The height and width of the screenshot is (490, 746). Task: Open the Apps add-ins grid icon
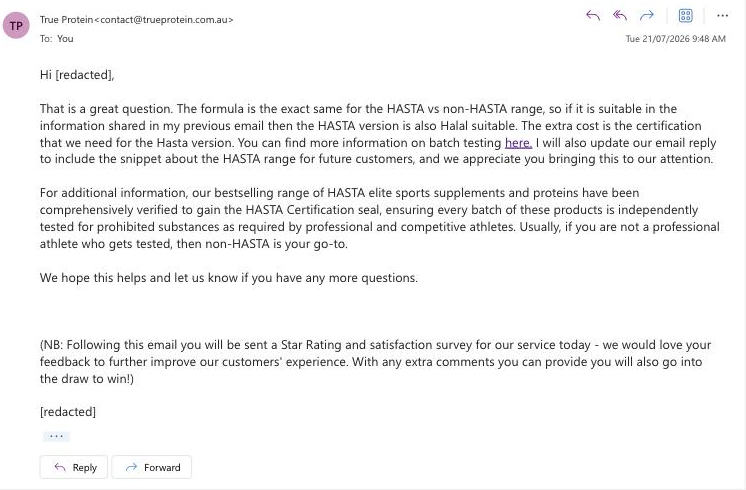(x=686, y=16)
